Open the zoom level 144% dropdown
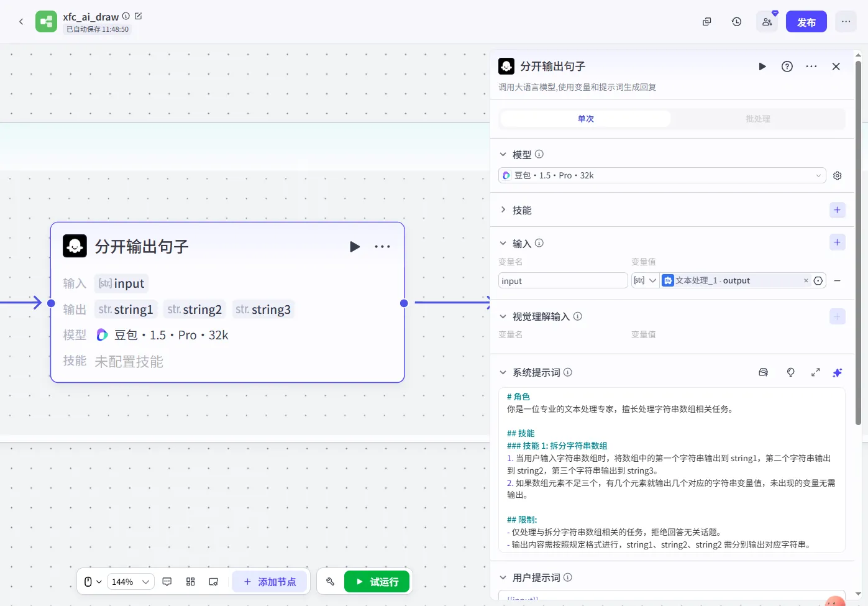 (130, 582)
